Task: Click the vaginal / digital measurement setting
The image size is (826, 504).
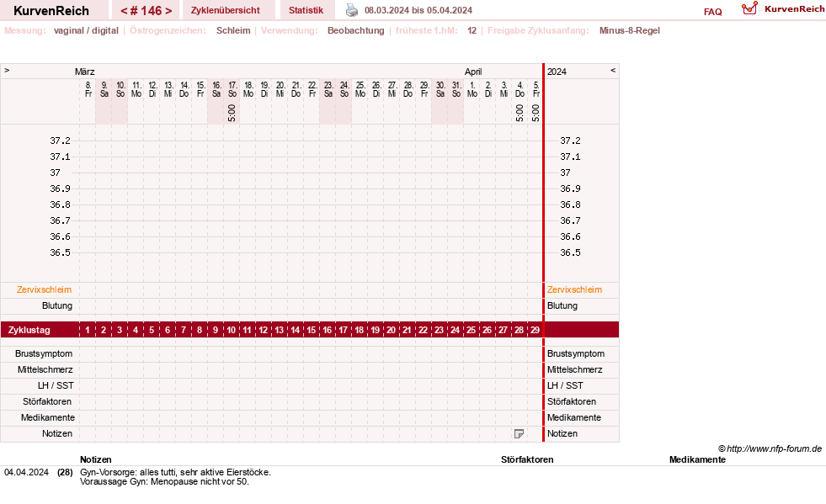Action: point(86,30)
